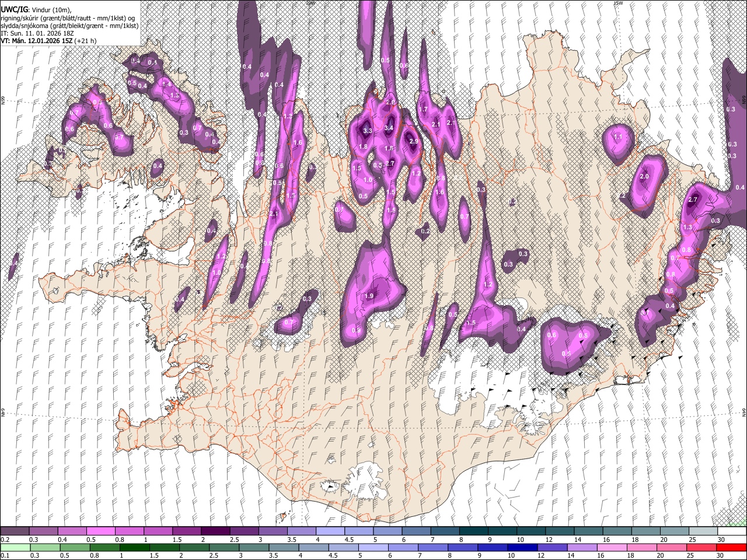Click the '1.9' precipitation value on the map

(x=369, y=296)
